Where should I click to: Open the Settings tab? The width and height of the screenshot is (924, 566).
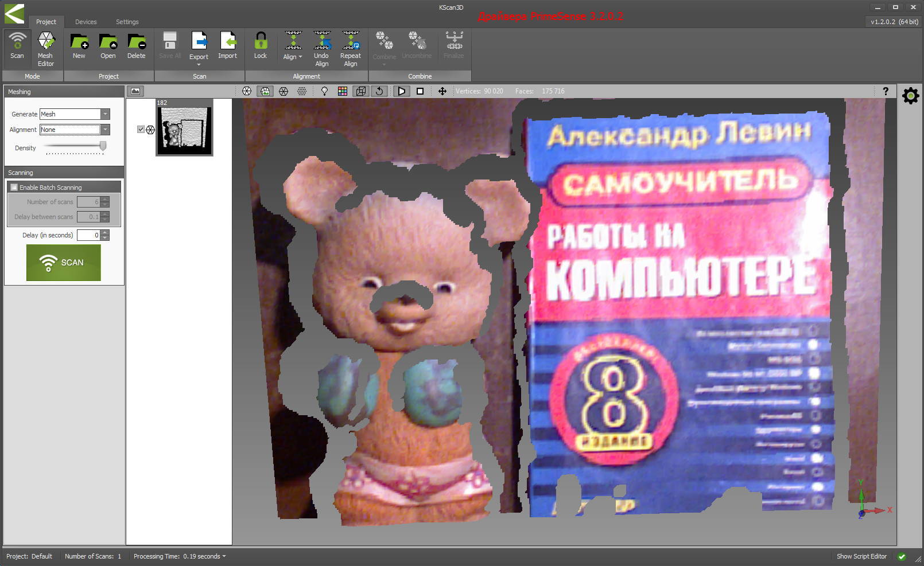pyautogui.click(x=127, y=22)
